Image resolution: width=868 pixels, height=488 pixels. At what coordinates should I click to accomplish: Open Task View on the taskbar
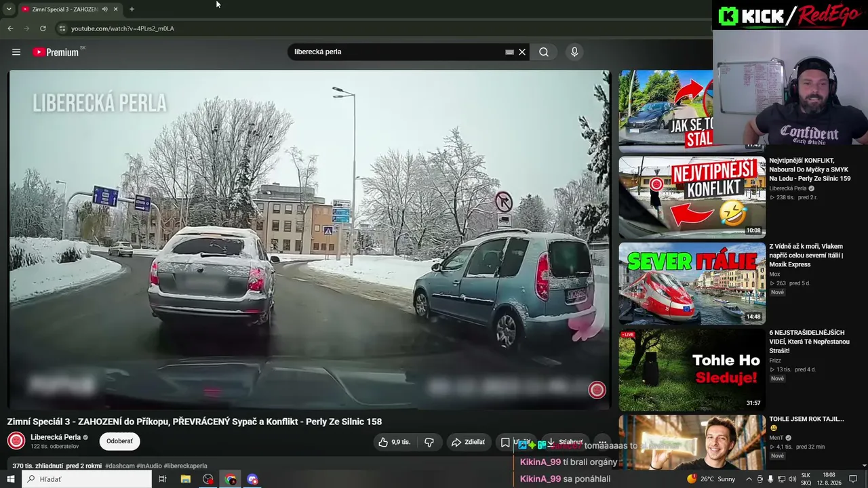[163, 479]
